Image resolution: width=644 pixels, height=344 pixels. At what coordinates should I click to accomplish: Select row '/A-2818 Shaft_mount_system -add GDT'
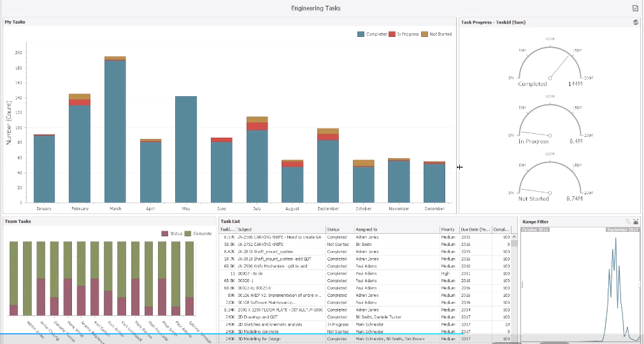[x=365, y=259]
